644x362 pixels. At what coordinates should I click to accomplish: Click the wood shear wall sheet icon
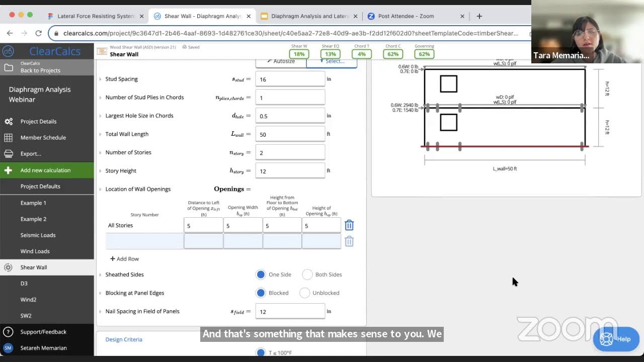tap(102, 51)
